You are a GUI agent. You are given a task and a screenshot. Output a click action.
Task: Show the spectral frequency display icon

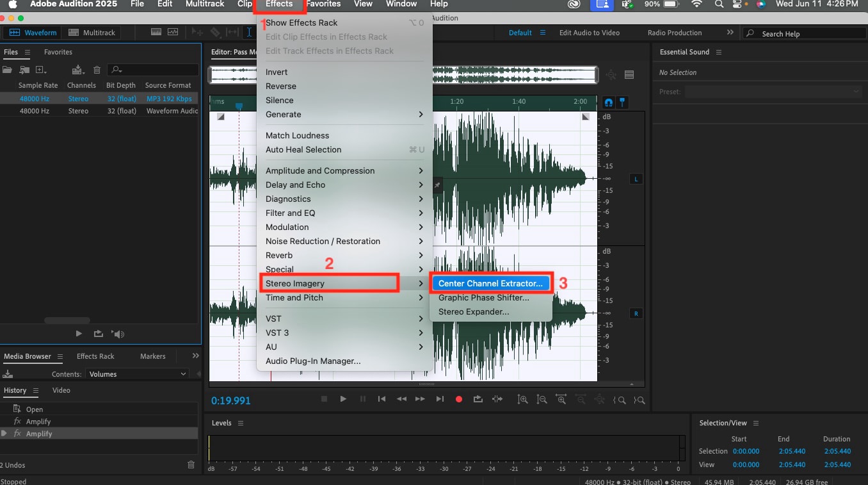coord(157,32)
